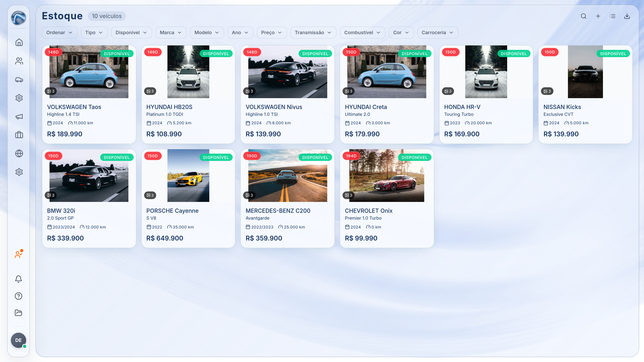This screenshot has width=644, height=362.
Task: Expand the Marca filter dropdown
Action: (171, 32)
